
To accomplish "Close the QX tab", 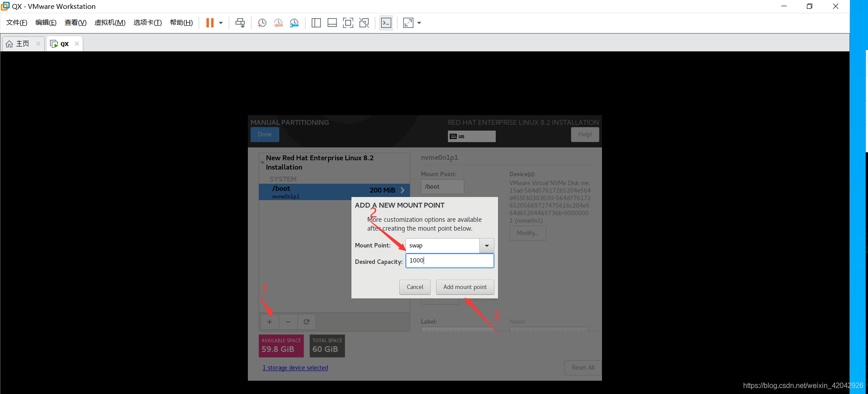I will (77, 43).
